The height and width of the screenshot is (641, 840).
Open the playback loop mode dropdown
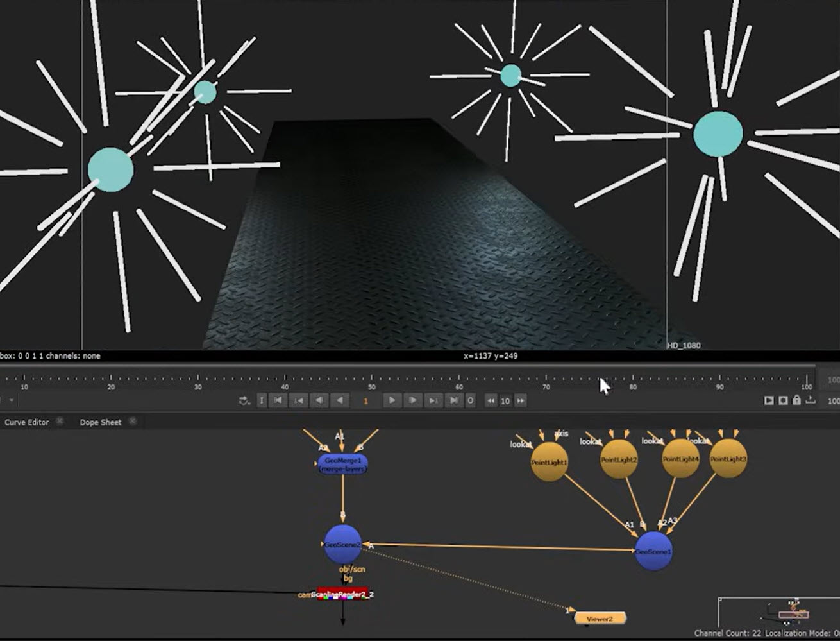[x=244, y=401]
